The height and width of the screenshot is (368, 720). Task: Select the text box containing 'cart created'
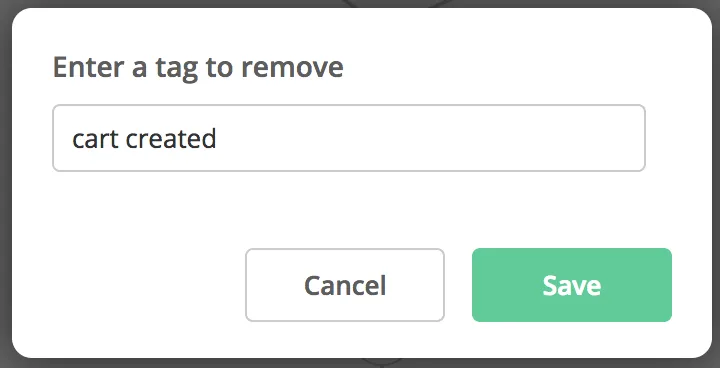(x=349, y=138)
